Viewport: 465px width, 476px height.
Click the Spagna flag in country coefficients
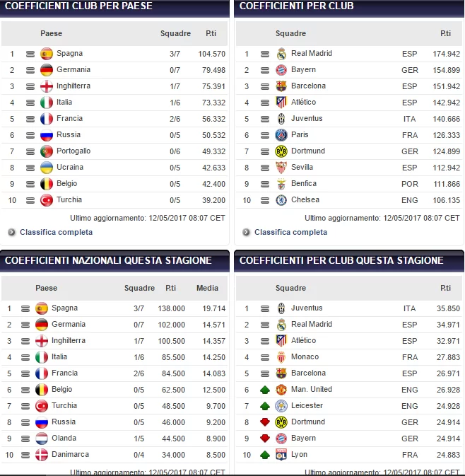coord(47,54)
